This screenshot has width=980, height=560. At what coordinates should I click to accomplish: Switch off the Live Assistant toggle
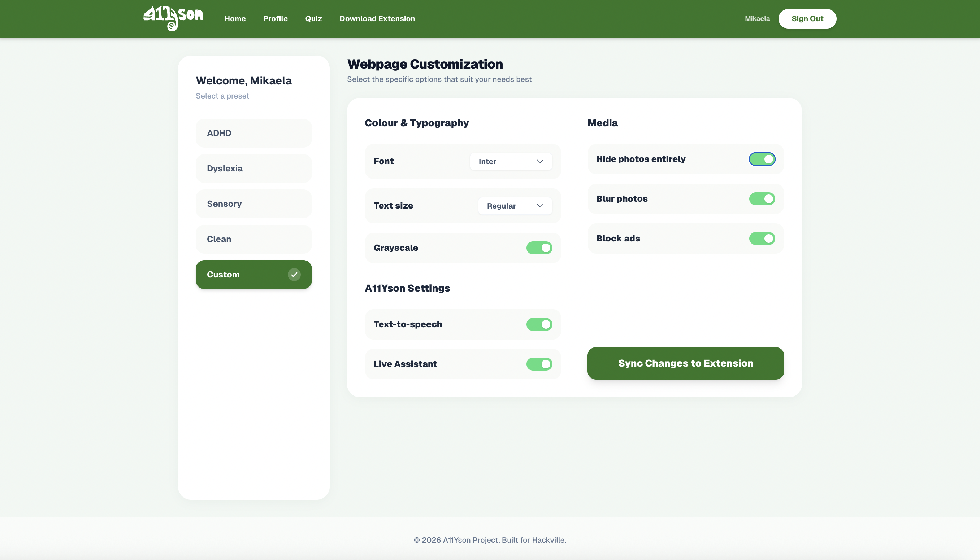pos(539,364)
